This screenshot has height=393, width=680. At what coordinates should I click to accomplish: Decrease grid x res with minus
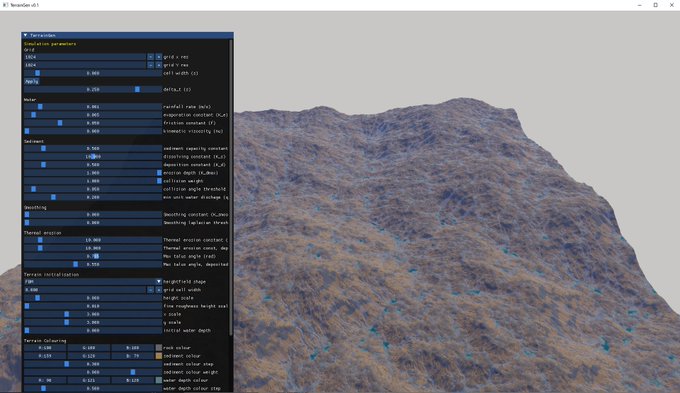(150, 57)
